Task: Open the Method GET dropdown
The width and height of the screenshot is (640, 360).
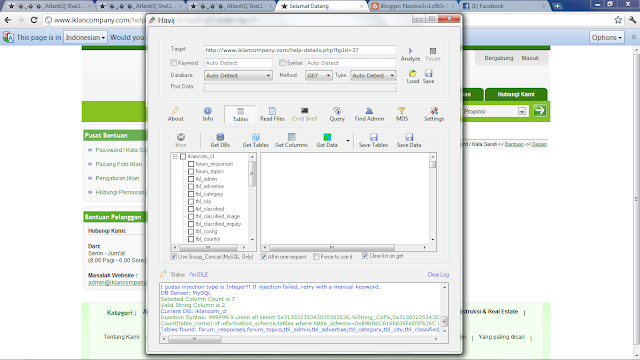Action: 319,76
